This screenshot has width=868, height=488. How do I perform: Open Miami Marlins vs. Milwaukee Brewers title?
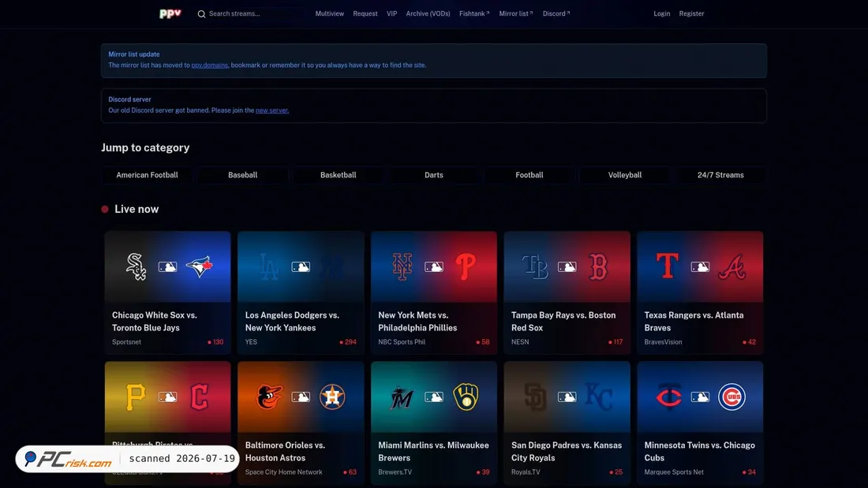(x=433, y=452)
